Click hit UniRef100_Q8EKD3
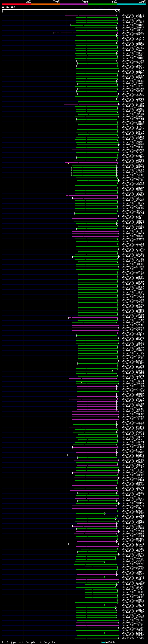 pyautogui.click(x=133, y=150)
